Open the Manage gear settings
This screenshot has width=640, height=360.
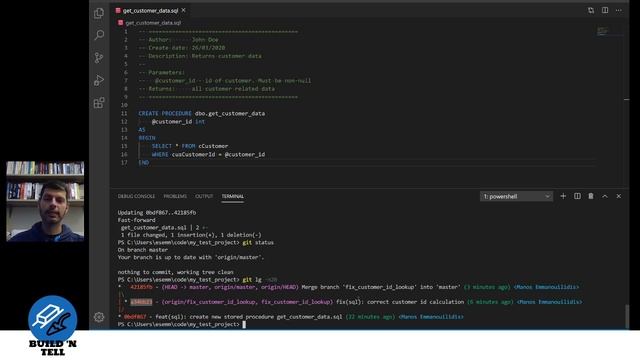99,317
